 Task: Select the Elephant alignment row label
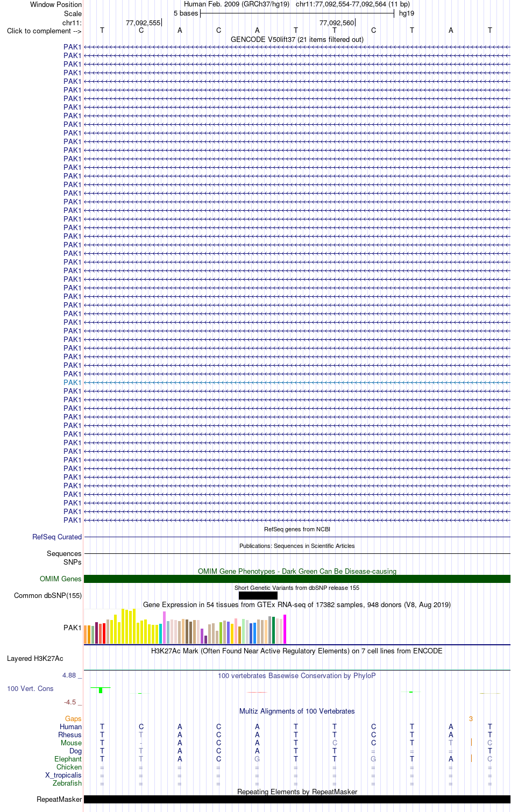click(68, 759)
